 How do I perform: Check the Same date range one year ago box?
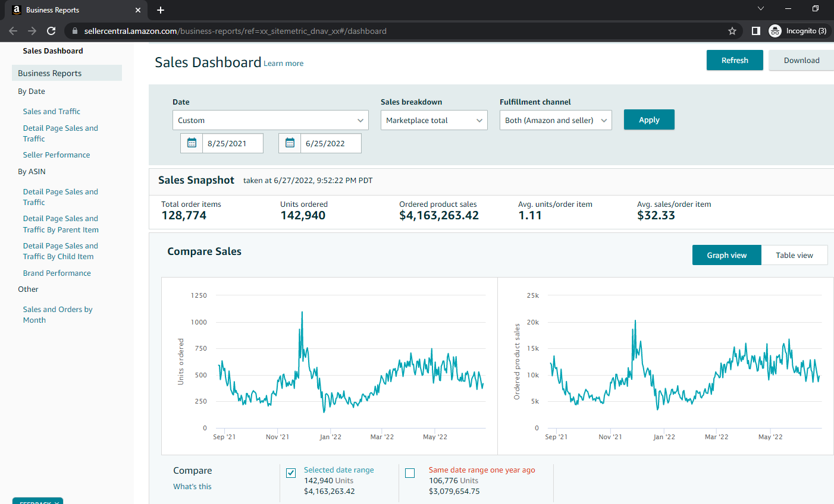point(410,473)
